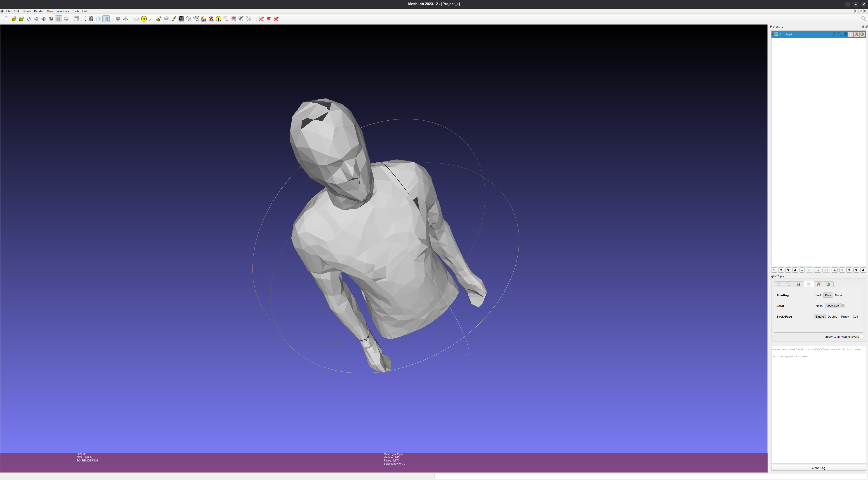Toggle visibility eye of gtop2 layer

[776, 34]
